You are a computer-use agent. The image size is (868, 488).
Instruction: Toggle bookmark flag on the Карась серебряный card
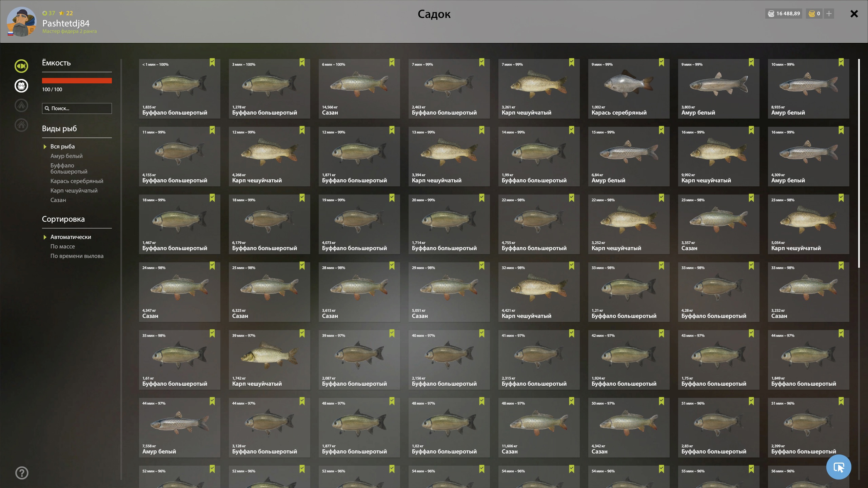[x=662, y=62]
